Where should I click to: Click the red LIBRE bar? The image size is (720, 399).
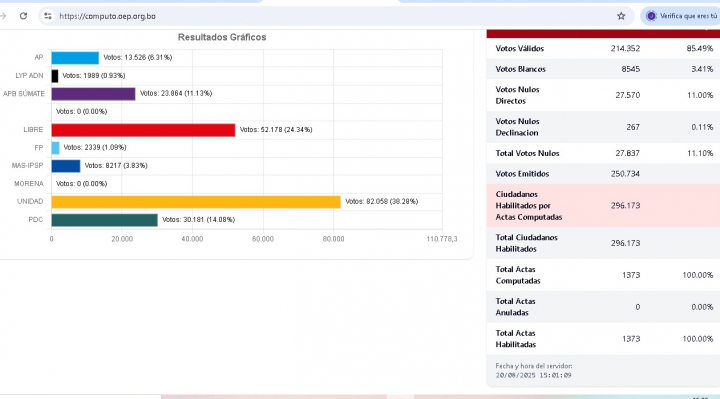click(x=143, y=130)
